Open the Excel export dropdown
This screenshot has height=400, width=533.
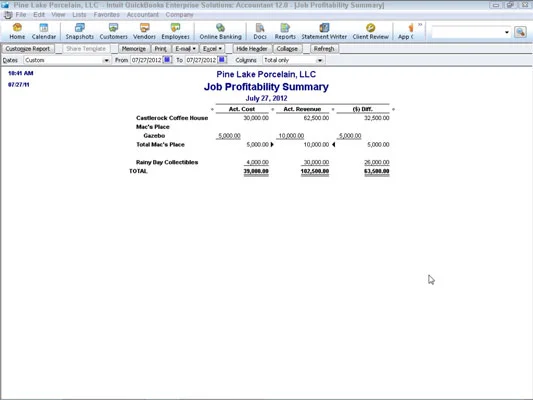(212, 49)
